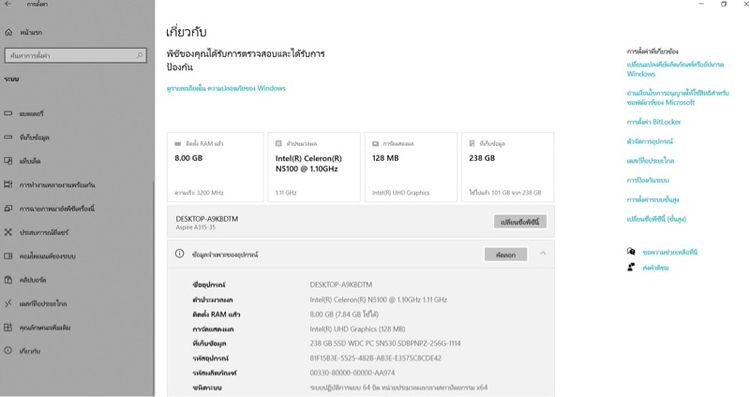The width and height of the screenshot is (750, 397).
Task: Open Multitasking via its sidebar icon
Action: pos(8,185)
